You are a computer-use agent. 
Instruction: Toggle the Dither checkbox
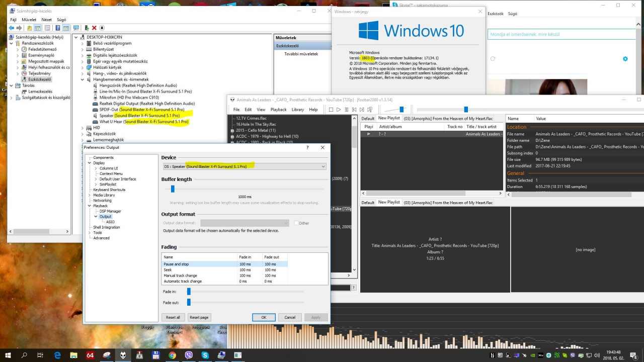coord(297,223)
